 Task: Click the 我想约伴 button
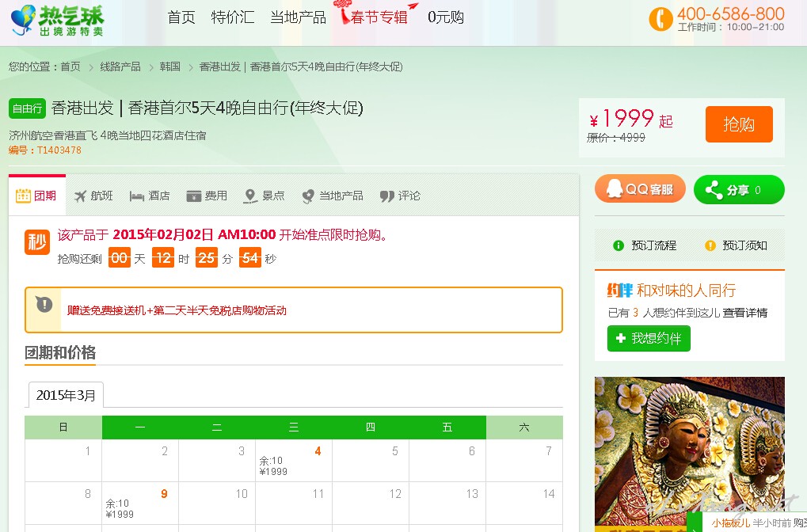click(649, 338)
